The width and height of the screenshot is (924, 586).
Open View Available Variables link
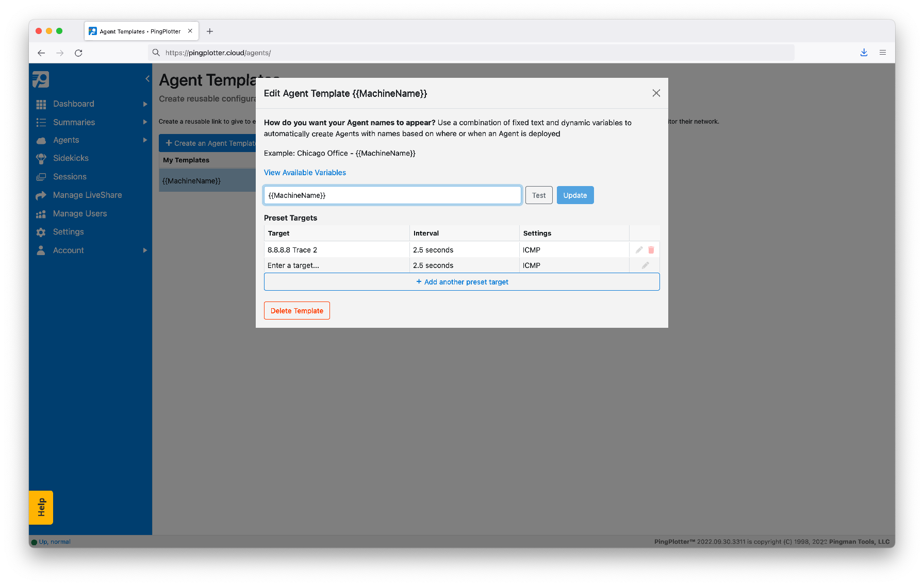pyautogui.click(x=305, y=173)
